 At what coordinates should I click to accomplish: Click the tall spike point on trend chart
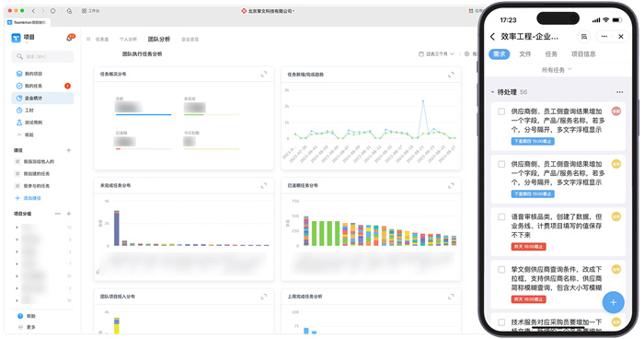[422, 100]
